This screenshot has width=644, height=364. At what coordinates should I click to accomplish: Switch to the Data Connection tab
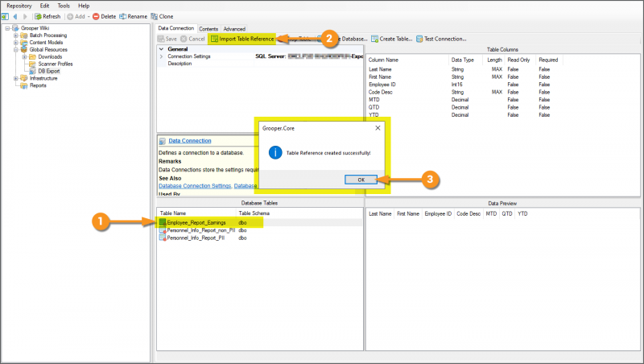pos(176,28)
